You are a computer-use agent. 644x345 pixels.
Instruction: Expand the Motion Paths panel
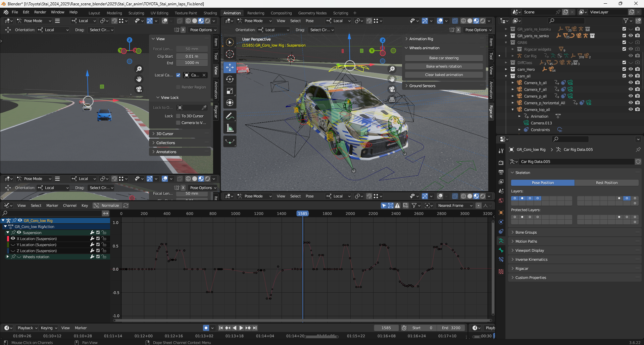(x=526, y=241)
